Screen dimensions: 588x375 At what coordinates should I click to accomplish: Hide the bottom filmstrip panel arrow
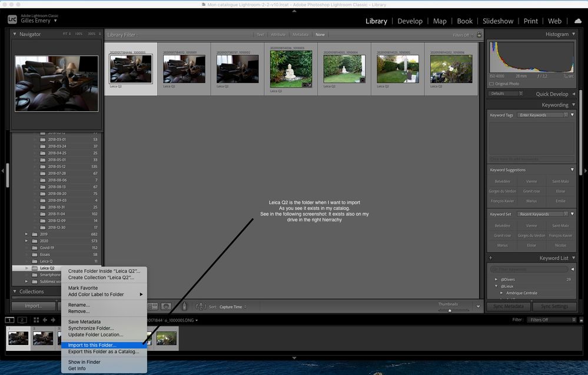(294, 358)
